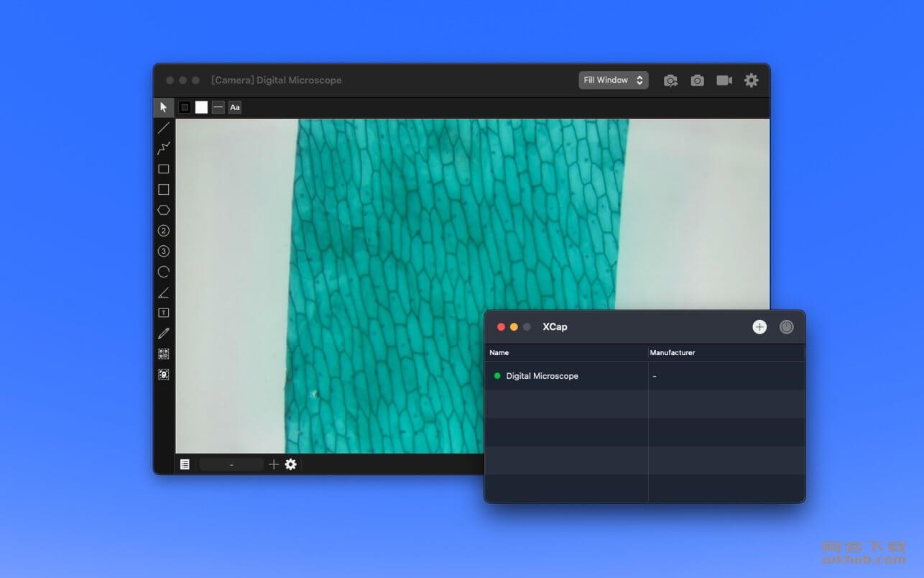Select the zigzag polyline tool
Viewport: 924px width, 578px height.
click(x=164, y=148)
